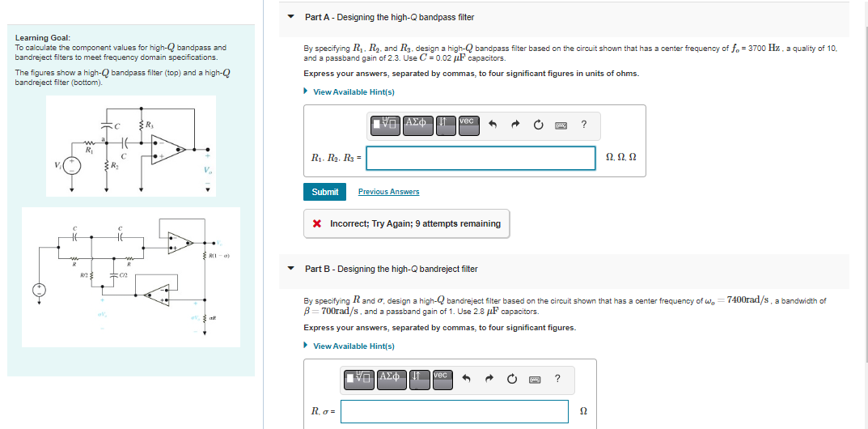Click Part A vec button
Screen dimensions: 868x429
pyautogui.click(x=468, y=125)
